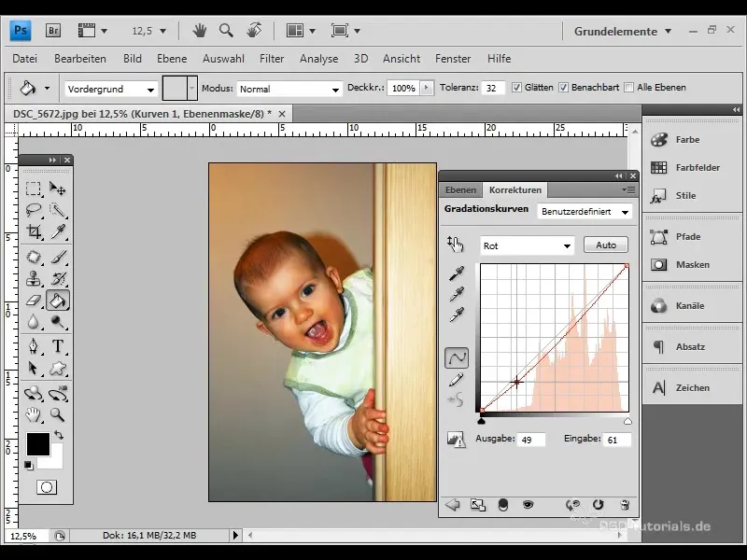
Task: Click the white point slider under curve
Action: coord(627,421)
